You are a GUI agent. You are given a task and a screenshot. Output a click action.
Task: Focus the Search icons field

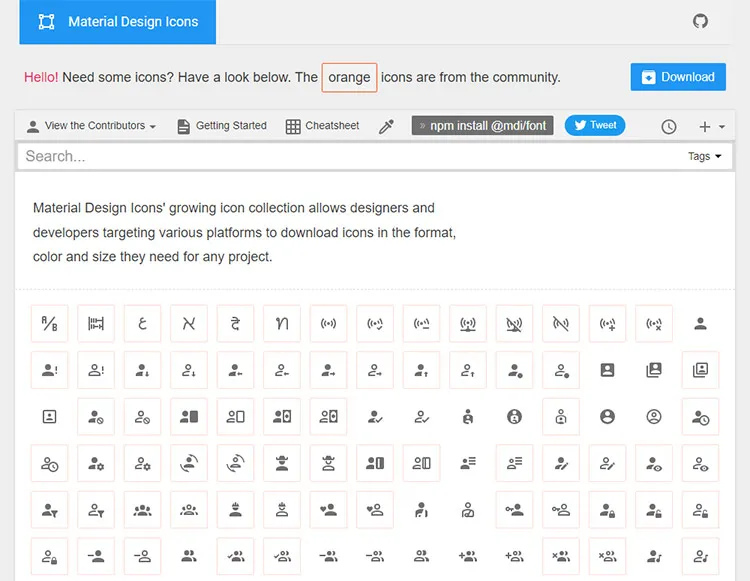pyautogui.click(x=349, y=156)
